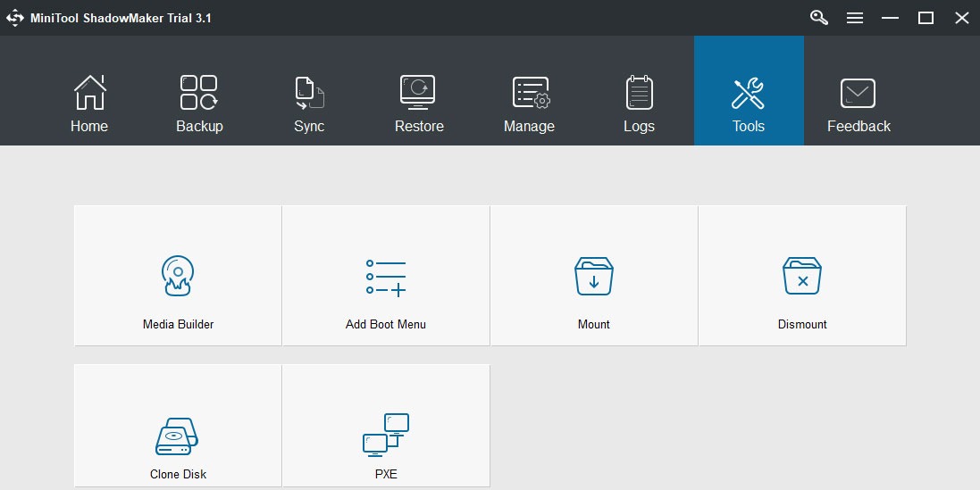Image resolution: width=980 pixels, height=490 pixels.
Task: Go to the Sync tab
Action: pyautogui.click(x=309, y=104)
